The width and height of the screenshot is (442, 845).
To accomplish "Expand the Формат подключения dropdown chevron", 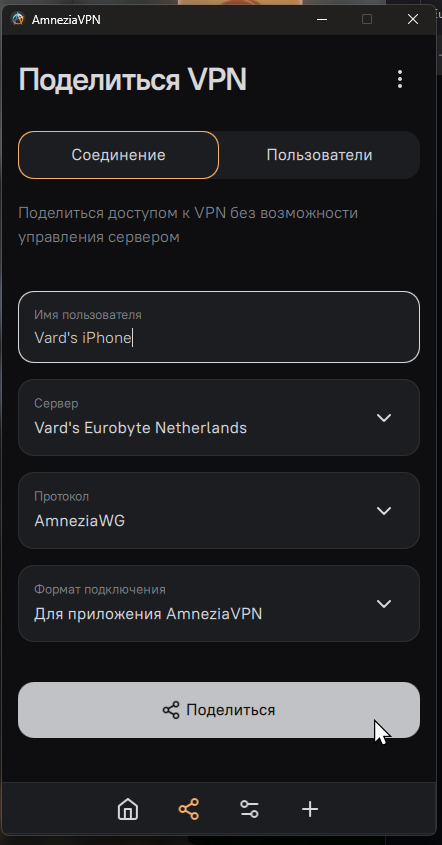I will pos(384,604).
